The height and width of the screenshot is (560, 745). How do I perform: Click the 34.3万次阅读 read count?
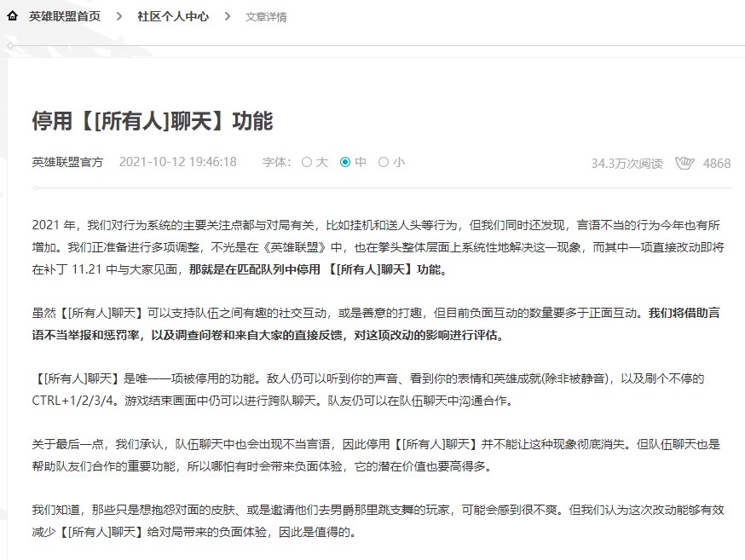tap(627, 164)
